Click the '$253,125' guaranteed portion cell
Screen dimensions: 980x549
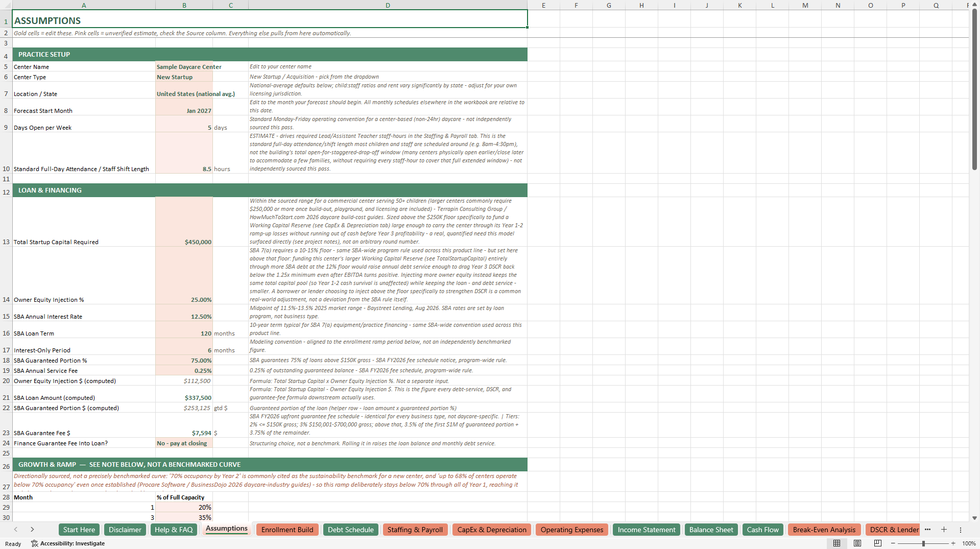point(184,408)
